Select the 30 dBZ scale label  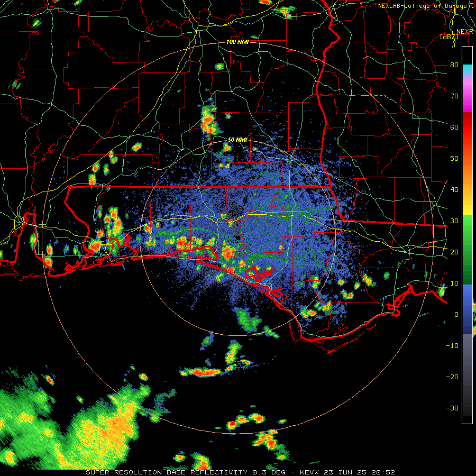pyautogui.click(x=454, y=221)
